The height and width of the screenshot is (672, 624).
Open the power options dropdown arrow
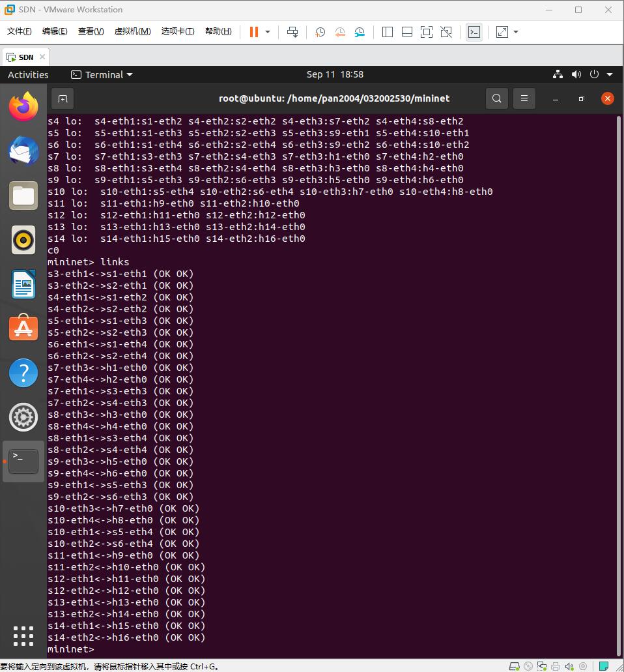pyautogui.click(x=268, y=32)
